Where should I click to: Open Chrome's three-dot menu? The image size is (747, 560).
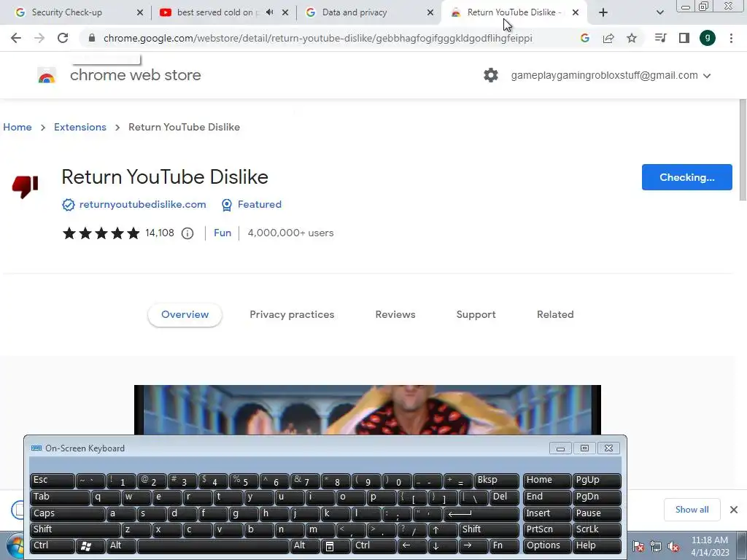(731, 38)
